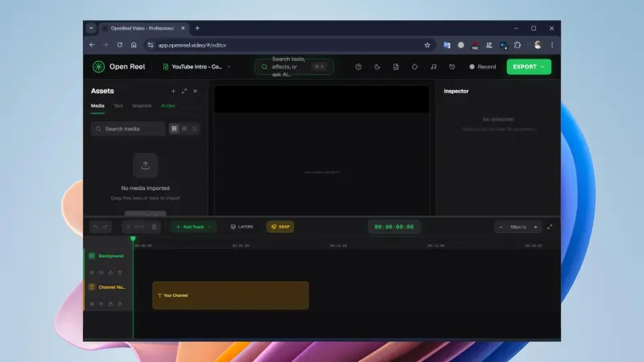Screen dimensions: 644x362
Task: Open the help question mark icon
Action: pyautogui.click(x=358, y=67)
